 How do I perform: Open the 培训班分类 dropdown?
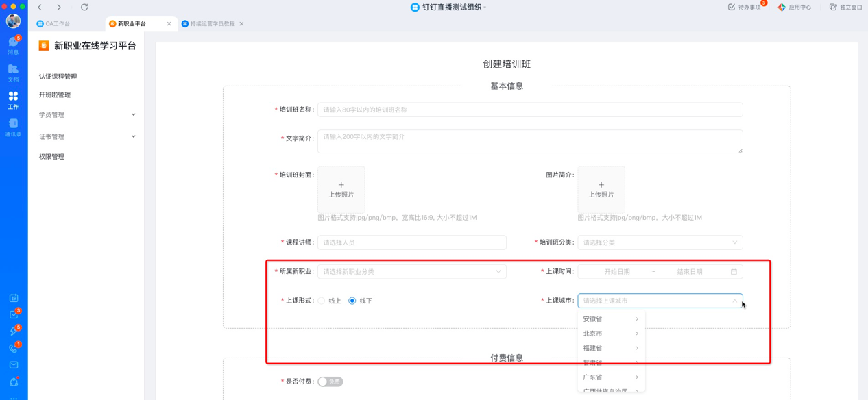click(660, 242)
